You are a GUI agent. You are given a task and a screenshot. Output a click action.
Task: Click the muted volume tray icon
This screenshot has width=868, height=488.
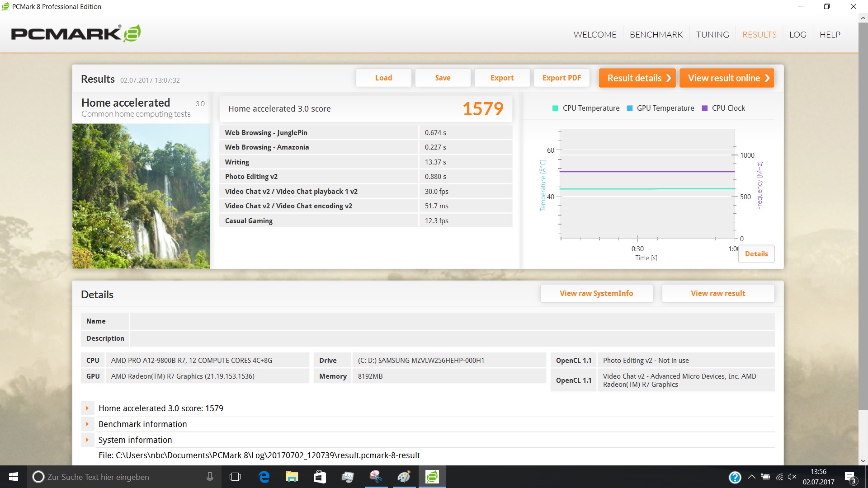[x=792, y=477]
